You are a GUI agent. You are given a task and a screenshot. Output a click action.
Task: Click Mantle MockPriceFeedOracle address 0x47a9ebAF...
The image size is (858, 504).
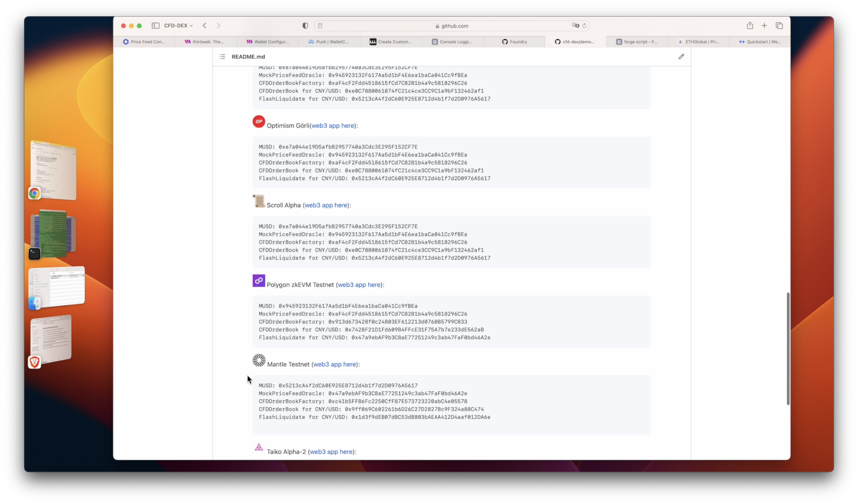point(398,393)
